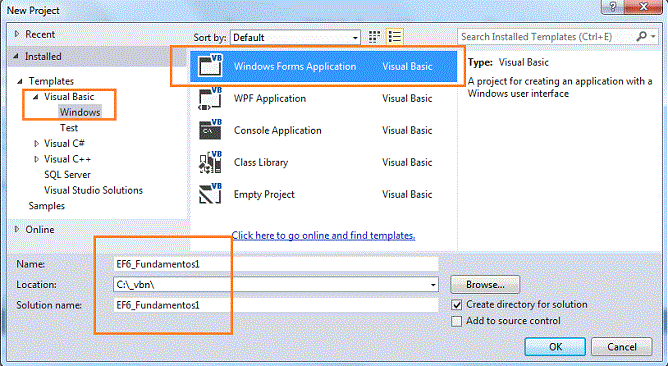Collapse the Installed section
The width and height of the screenshot is (668, 366).
coord(16,56)
